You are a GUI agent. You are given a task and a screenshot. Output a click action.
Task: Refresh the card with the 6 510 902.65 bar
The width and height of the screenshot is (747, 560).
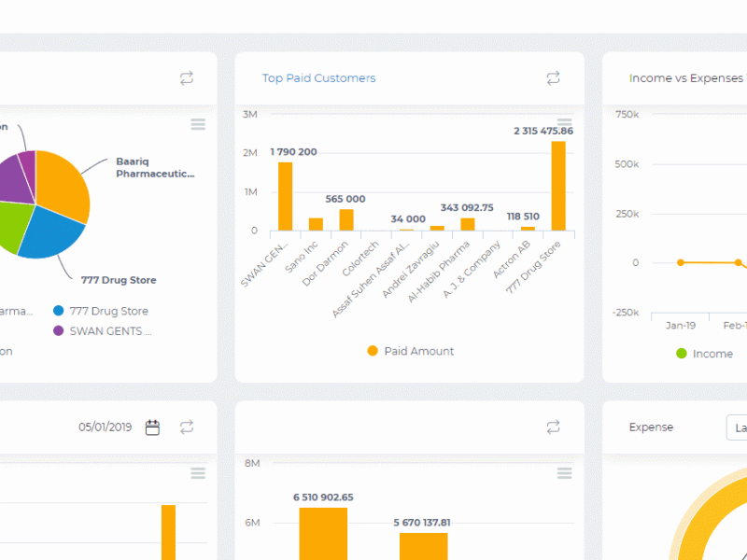pyautogui.click(x=553, y=427)
